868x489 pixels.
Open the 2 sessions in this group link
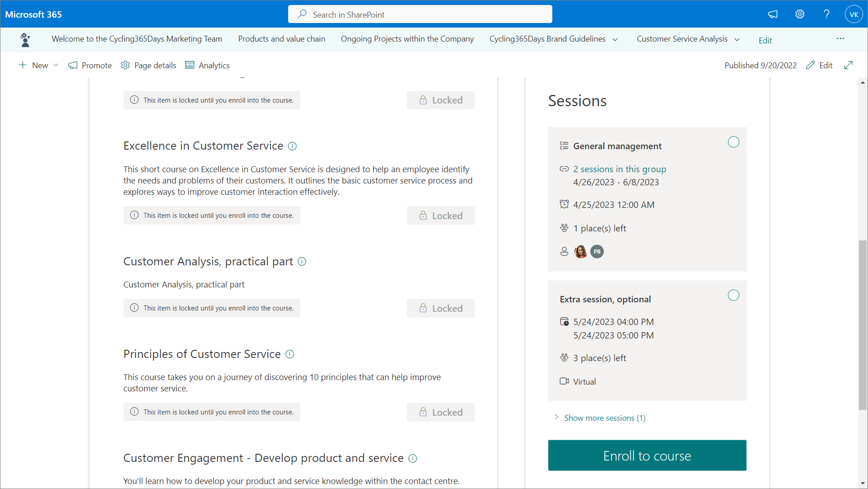pyautogui.click(x=620, y=169)
